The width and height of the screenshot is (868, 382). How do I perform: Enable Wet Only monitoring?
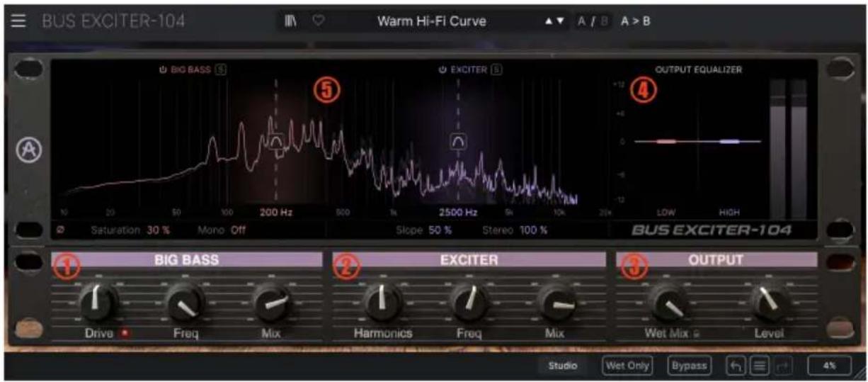[627, 366]
